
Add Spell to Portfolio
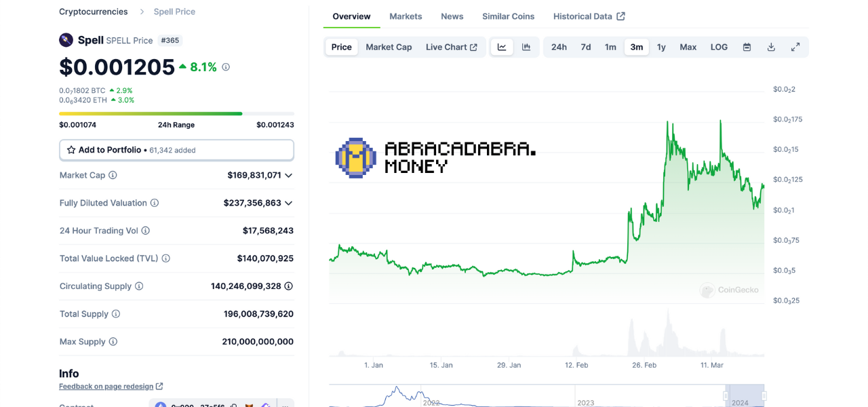click(176, 150)
